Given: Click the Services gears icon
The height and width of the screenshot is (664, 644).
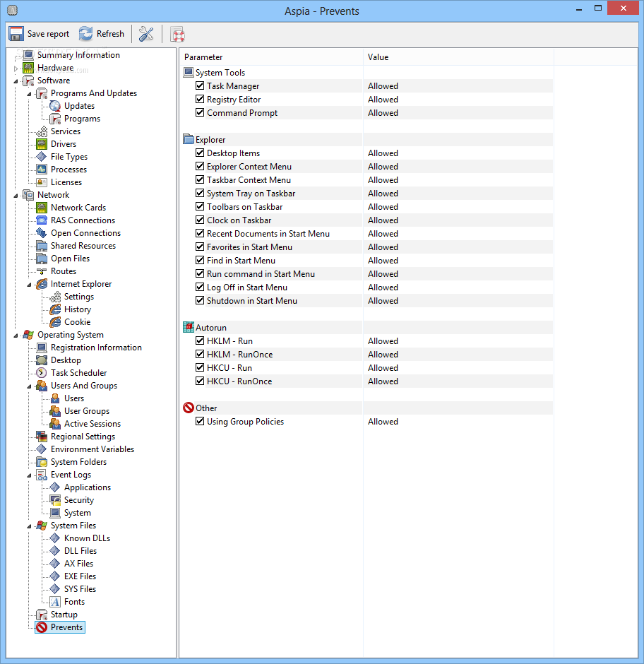Looking at the screenshot, I should (42, 131).
